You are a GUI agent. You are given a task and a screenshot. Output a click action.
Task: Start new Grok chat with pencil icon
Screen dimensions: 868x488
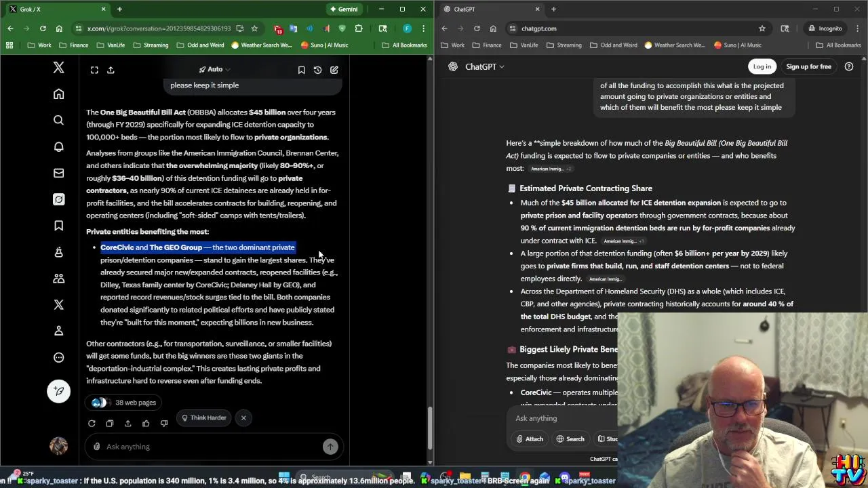point(334,70)
